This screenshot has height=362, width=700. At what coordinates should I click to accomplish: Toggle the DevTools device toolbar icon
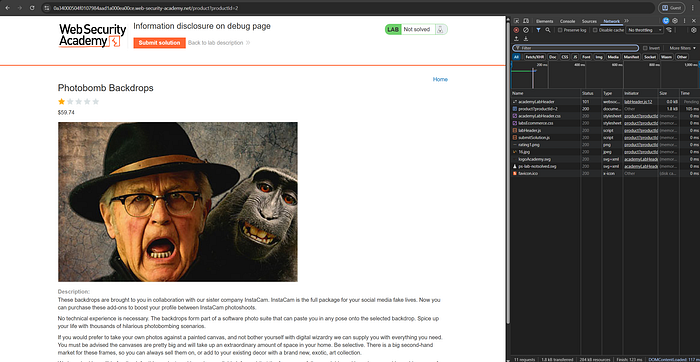click(x=526, y=21)
